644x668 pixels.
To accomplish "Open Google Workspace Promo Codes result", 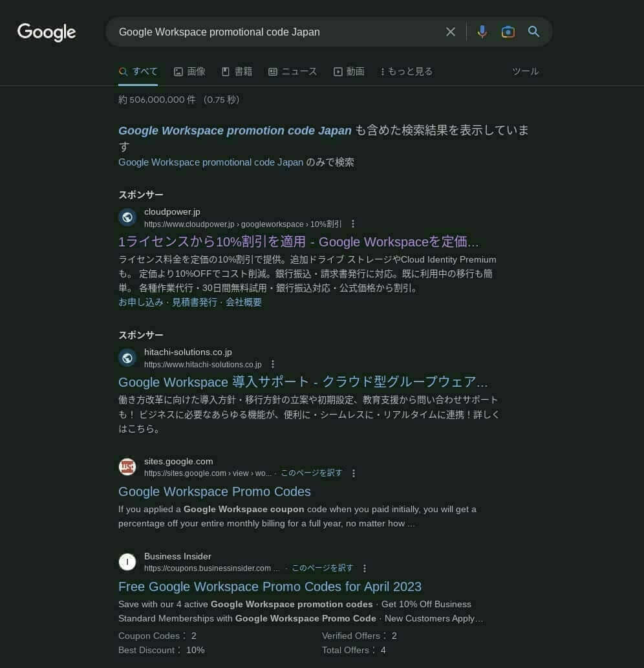I will click(x=214, y=491).
